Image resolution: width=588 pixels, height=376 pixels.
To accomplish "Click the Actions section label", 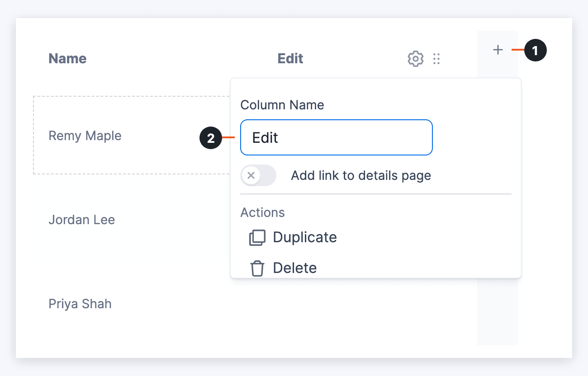I will (263, 212).
